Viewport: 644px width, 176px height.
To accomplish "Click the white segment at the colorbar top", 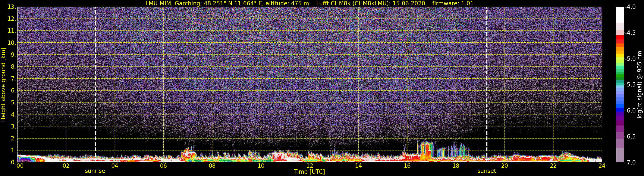I will pyautogui.click(x=620, y=15).
